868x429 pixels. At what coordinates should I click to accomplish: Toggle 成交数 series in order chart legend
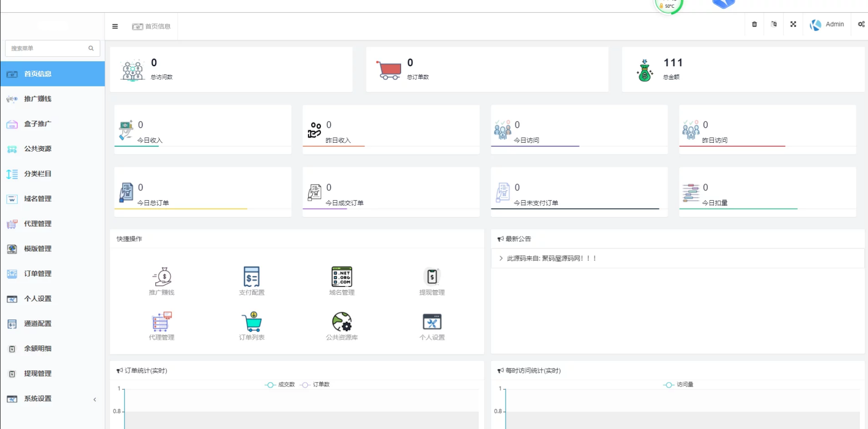280,385
